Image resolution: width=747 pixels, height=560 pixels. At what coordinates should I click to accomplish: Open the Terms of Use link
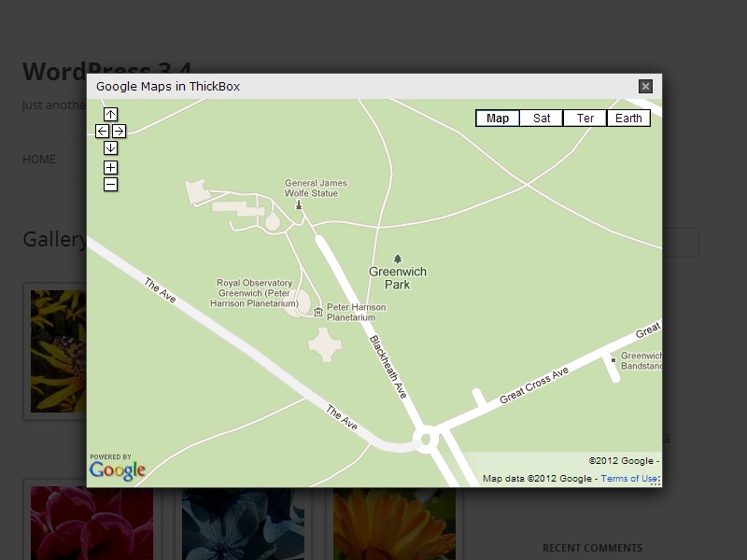[628, 479]
